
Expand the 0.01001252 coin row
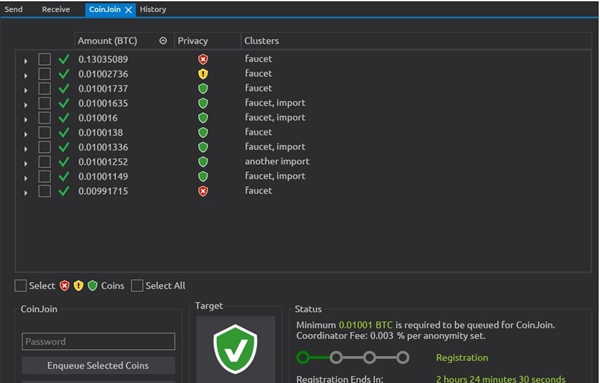[26, 163]
